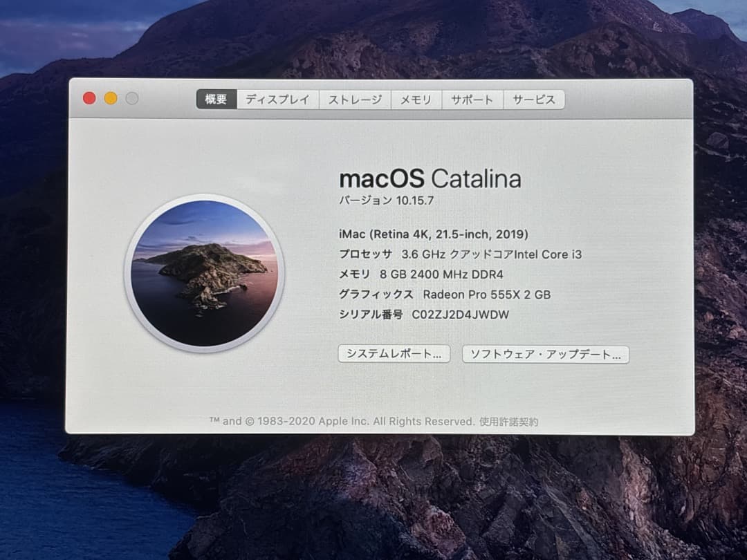Click the Intel Core i3 processor line

tap(460, 254)
